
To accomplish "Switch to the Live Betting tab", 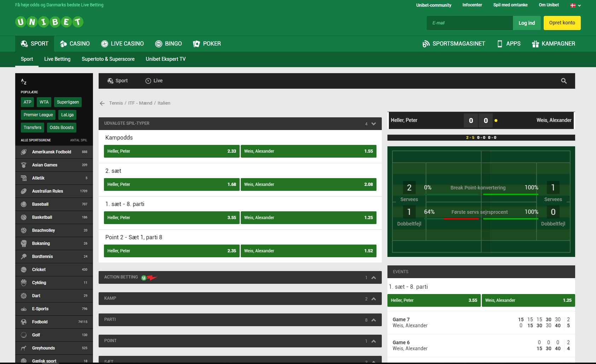I will (x=57, y=59).
